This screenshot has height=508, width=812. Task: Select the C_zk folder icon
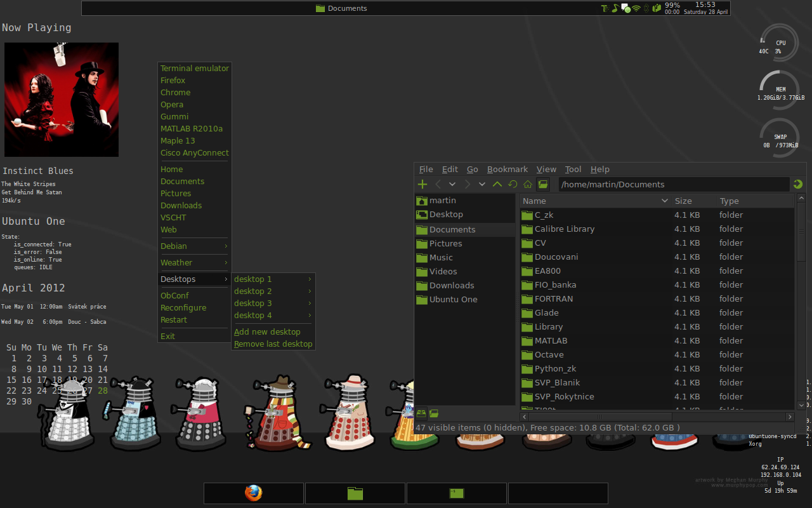(527, 215)
